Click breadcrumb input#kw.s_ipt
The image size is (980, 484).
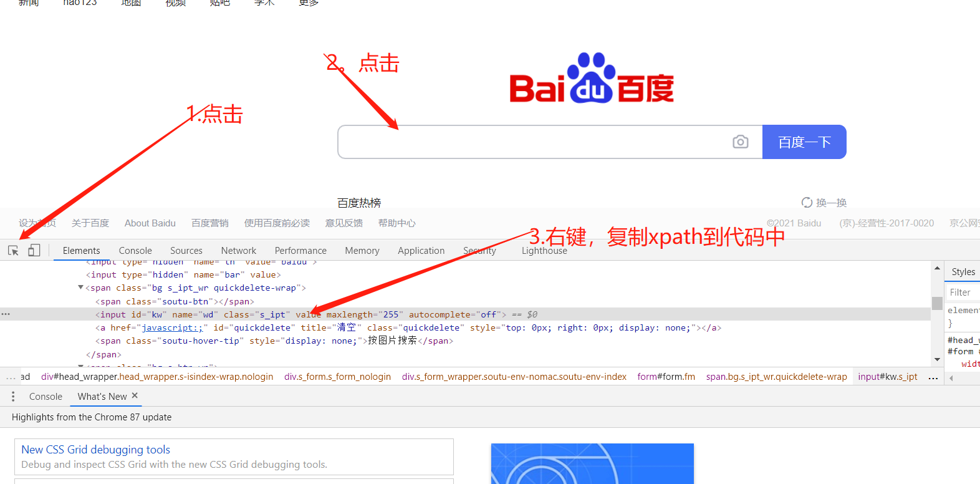click(x=888, y=377)
